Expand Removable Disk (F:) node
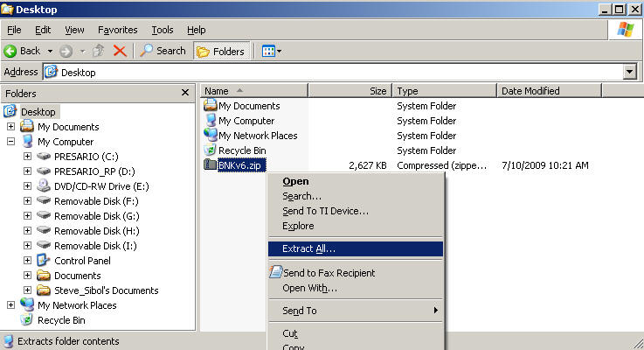The image size is (644, 350). 27,200
